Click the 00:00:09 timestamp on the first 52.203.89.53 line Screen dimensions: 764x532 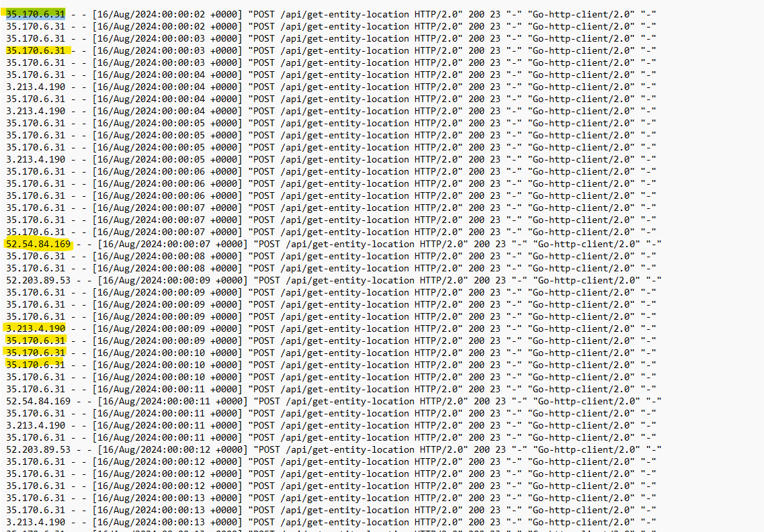pos(173,281)
